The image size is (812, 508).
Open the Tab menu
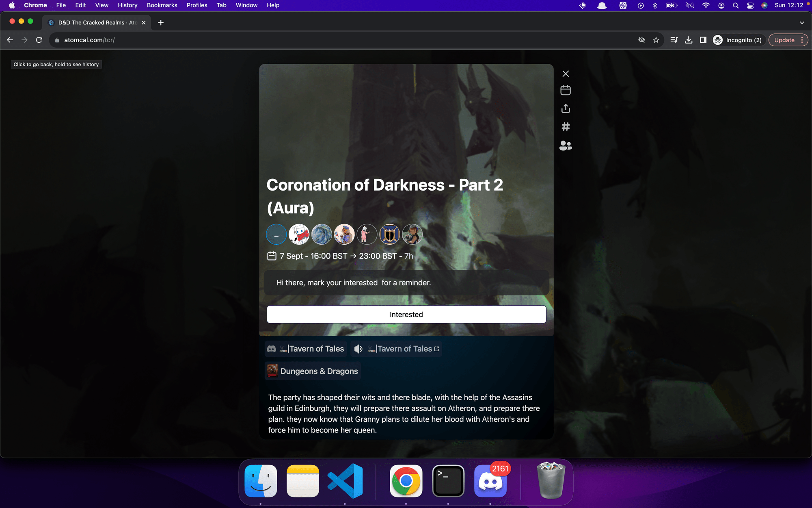coord(221,5)
